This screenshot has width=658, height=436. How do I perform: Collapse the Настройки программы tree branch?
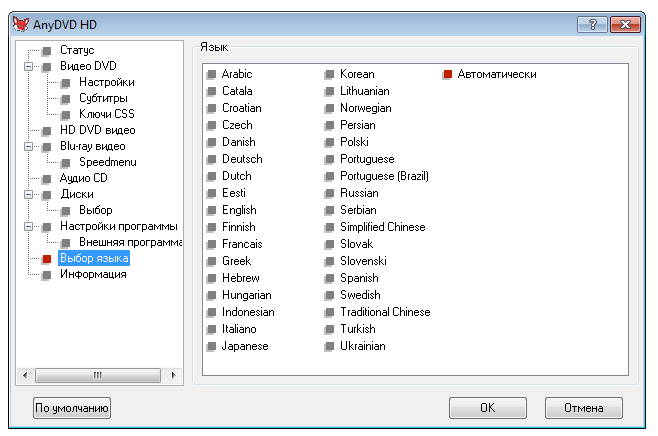click(x=28, y=227)
